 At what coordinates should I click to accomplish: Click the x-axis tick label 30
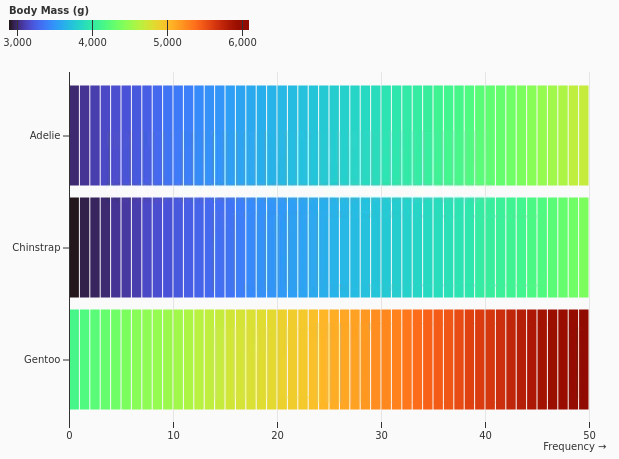(x=381, y=435)
